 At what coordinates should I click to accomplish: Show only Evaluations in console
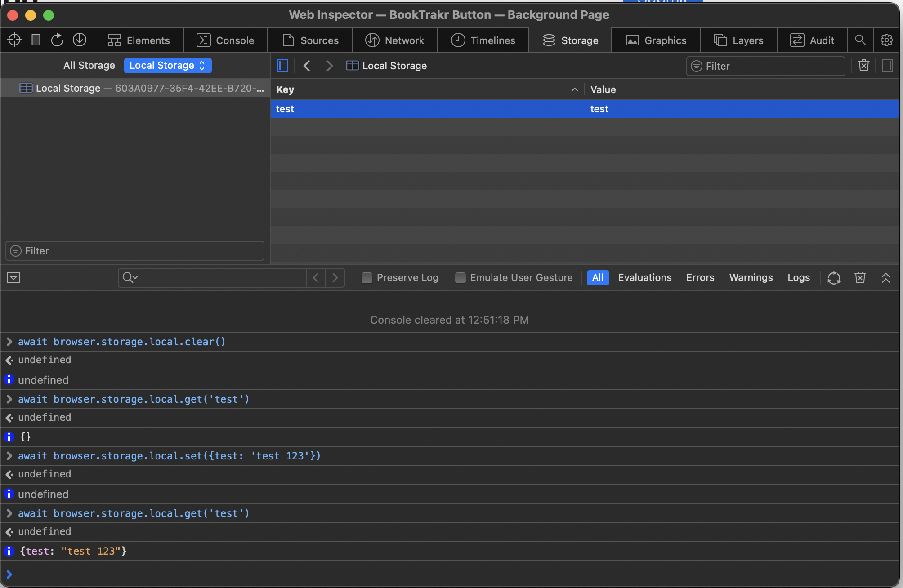tap(644, 278)
